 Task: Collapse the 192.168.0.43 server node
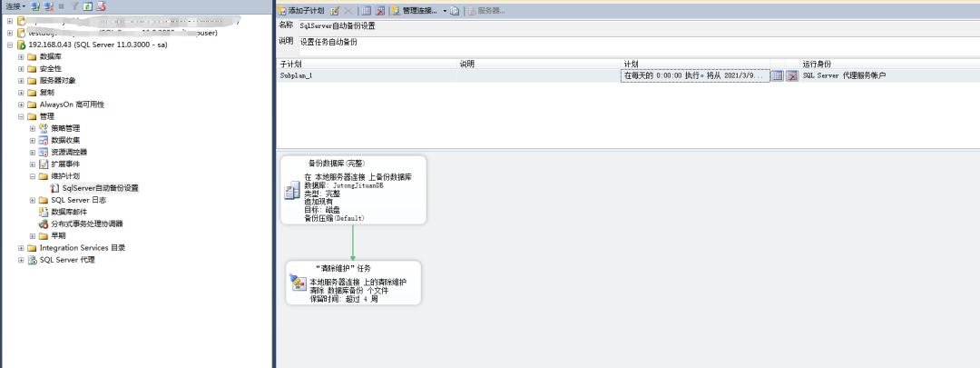9,45
